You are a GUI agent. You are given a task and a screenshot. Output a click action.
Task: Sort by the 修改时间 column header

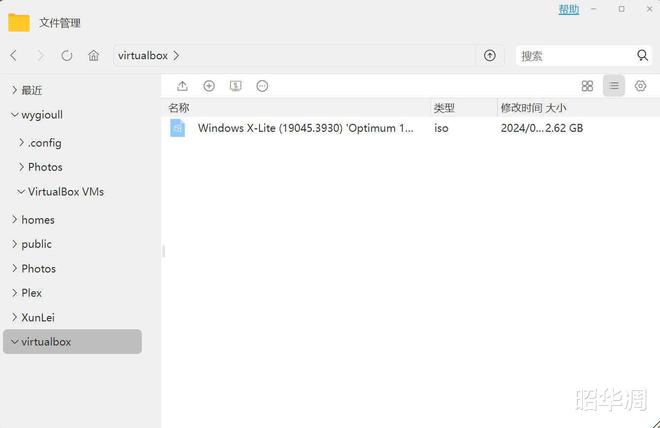tap(521, 108)
